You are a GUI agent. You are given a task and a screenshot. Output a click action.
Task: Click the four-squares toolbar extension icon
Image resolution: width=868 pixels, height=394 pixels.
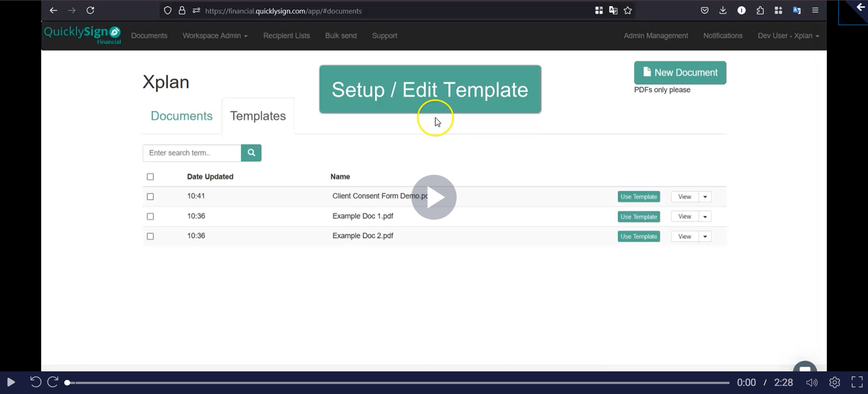click(778, 10)
